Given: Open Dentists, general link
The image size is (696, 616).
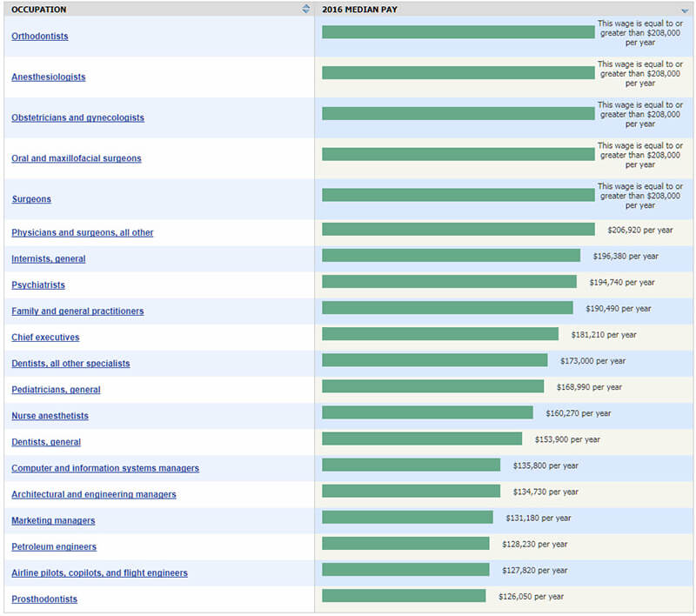Looking at the screenshot, I should pyautogui.click(x=46, y=442).
